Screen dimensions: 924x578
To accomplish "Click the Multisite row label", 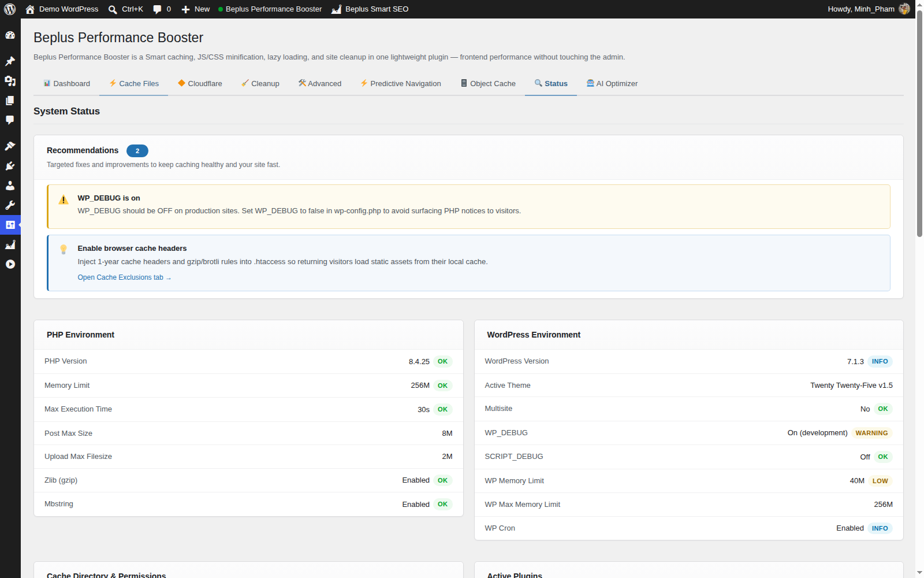I will pyautogui.click(x=498, y=409).
